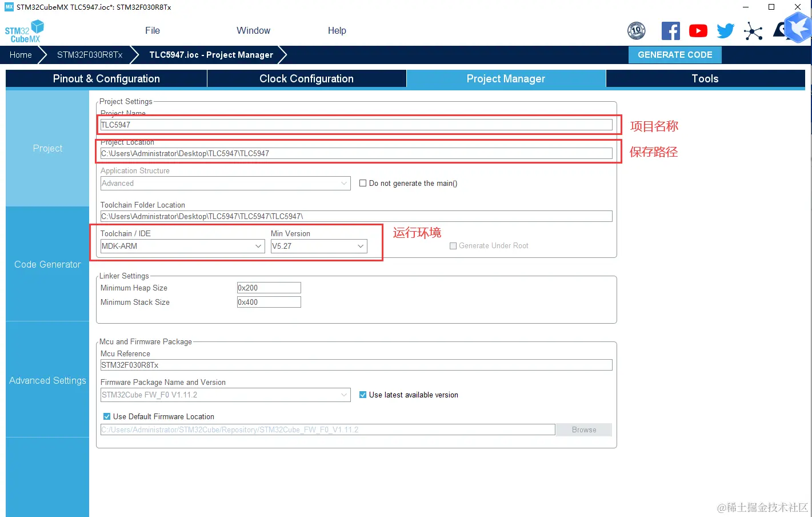Image resolution: width=812 pixels, height=517 pixels.
Task: Switch to Pinout & Configuration tab
Action: [106, 79]
